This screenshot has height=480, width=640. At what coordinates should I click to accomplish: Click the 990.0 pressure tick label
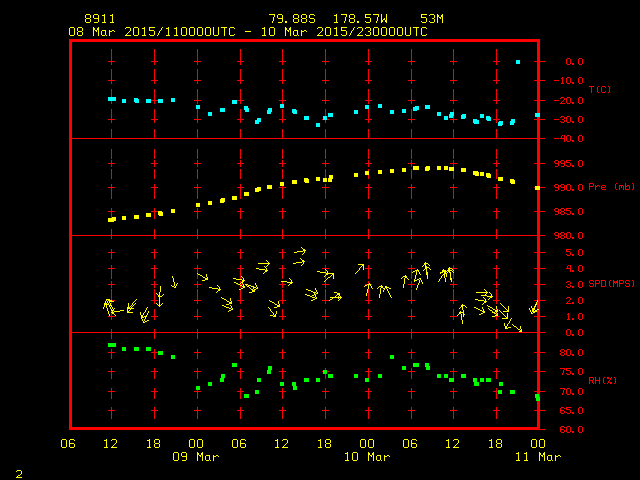click(x=569, y=188)
